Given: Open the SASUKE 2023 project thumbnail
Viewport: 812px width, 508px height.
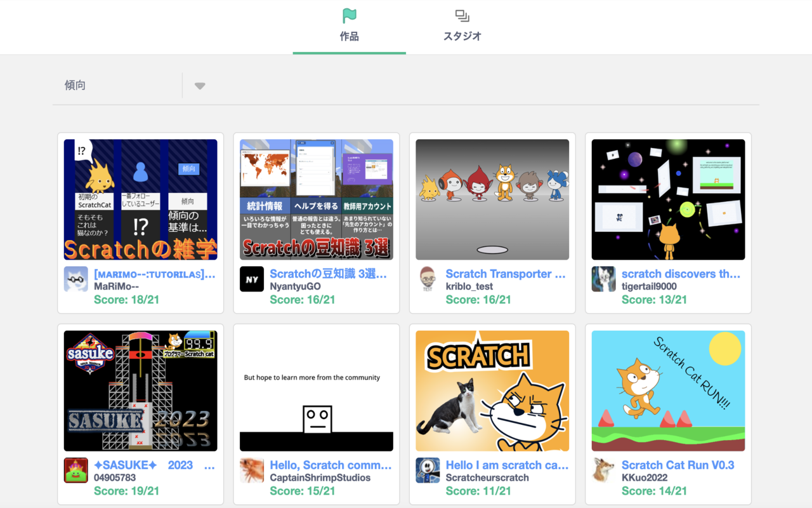Looking at the screenshot, I should coord(140,391).
